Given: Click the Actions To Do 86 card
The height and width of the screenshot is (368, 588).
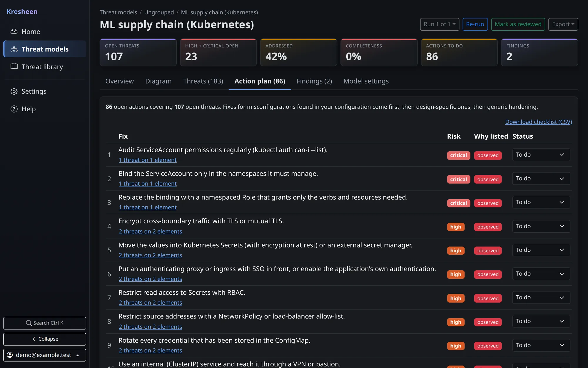Looking at the screenshot, I should tap(459, 52).
